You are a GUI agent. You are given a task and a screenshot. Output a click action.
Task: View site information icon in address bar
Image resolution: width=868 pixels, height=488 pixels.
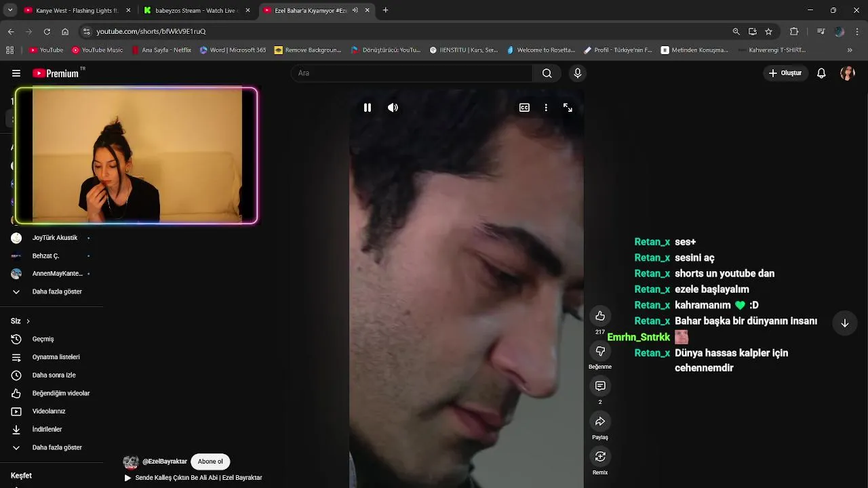pos(86,31)
